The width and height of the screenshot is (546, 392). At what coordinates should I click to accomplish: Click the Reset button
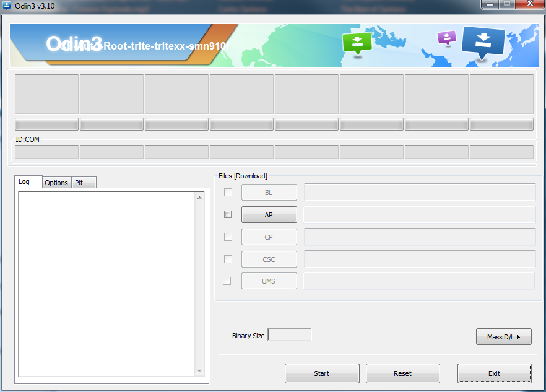pyautogui.click(x=402, y=373)
